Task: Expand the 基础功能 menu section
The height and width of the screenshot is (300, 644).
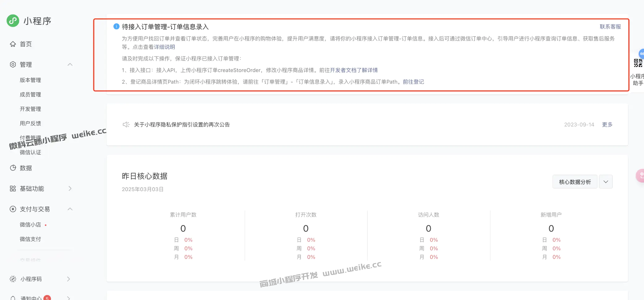Action: point(70,189)
